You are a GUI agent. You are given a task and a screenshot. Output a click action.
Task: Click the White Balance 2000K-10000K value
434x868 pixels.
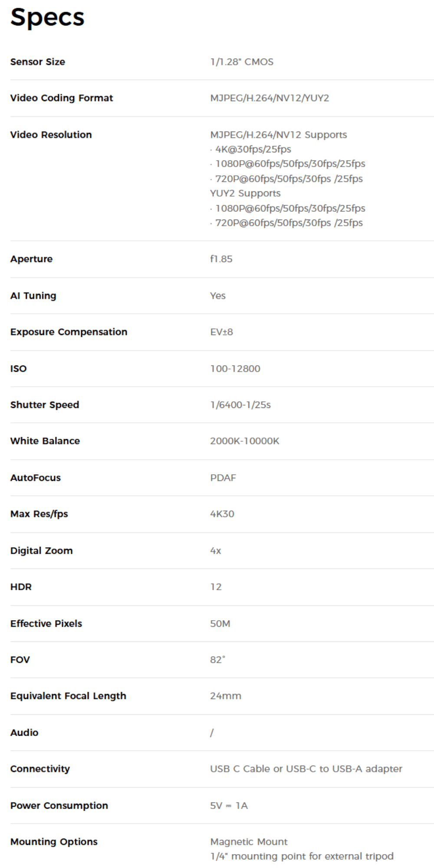(245, 441)
